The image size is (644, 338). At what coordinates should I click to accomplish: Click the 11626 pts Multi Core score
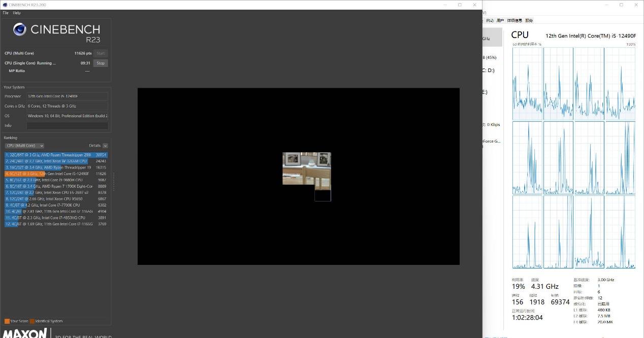[83, 53]
